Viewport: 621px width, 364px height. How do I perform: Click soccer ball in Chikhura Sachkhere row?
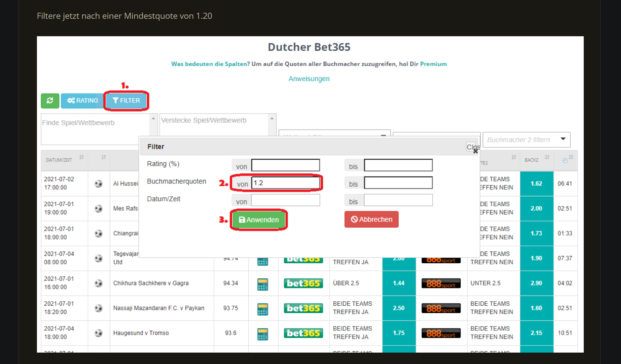coord(98,283)
